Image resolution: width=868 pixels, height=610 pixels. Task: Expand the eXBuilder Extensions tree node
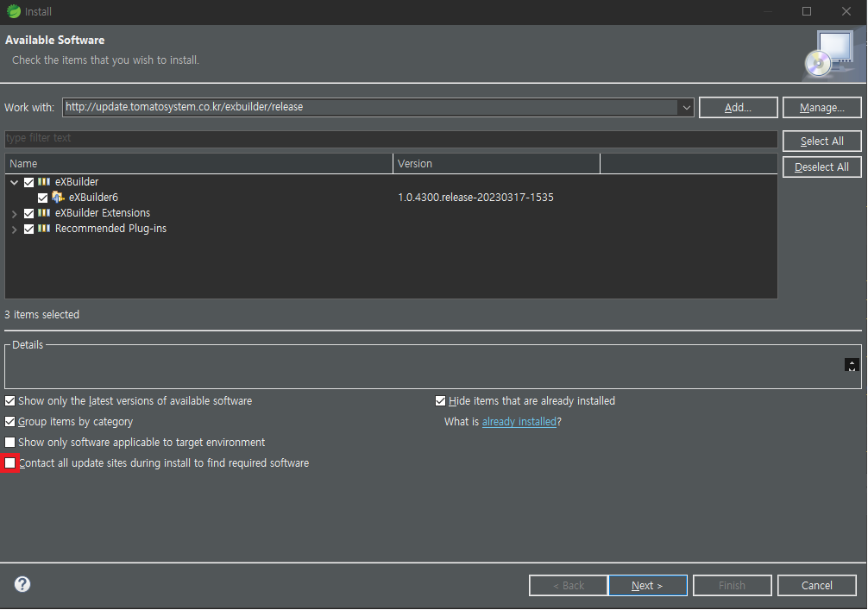click(15, 213)
